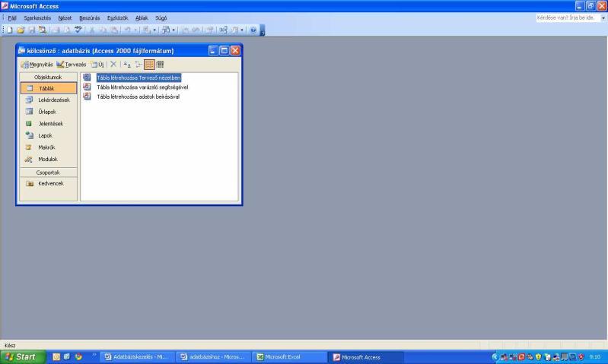Click the Spelling check toolbar icon
The width and height of the screenshot is (608, 364).
click(x=78, y=30)
